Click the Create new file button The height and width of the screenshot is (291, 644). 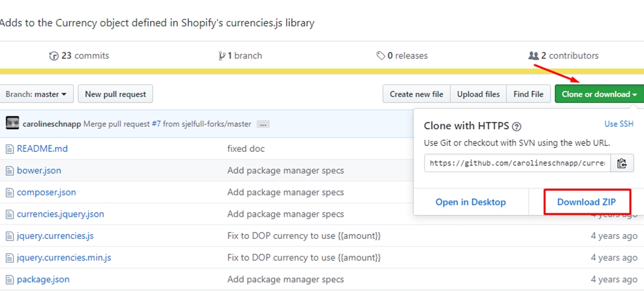[416, 94]
